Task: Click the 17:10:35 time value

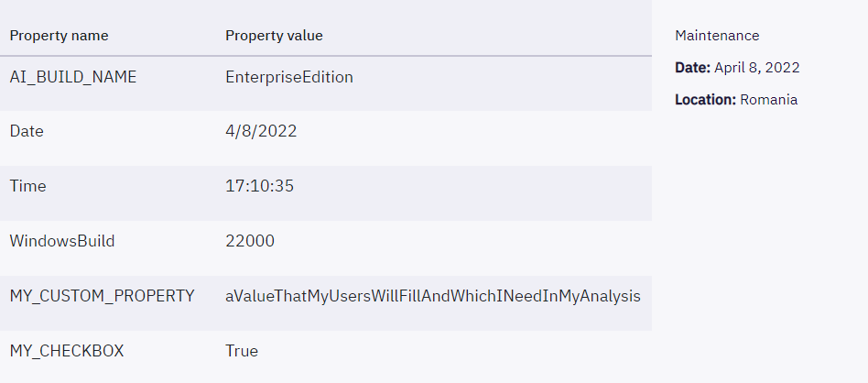Action: (x=260, y=186)
